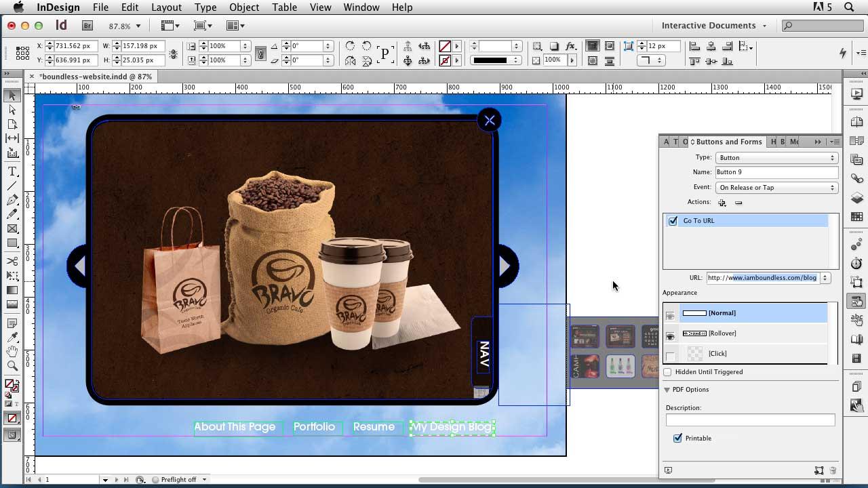Image resolution: width=868 pixels, height=488 pixels.
Task: Click the reference point locator grid
Action: point(22,53)
